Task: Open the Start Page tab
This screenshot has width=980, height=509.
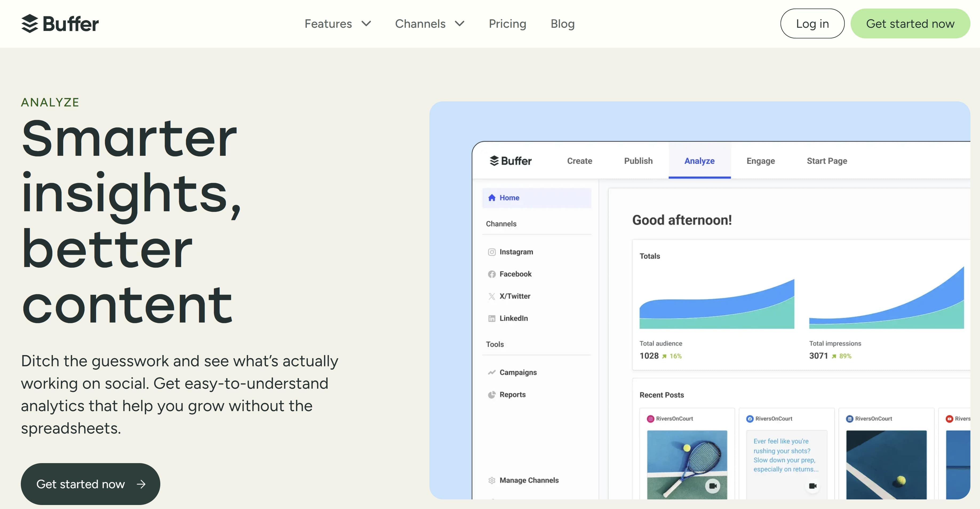Action: [x=827, y=161]
